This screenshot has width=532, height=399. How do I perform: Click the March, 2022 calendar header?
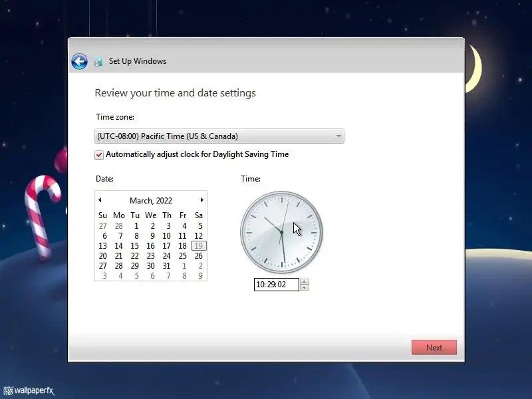coord(151,201)
